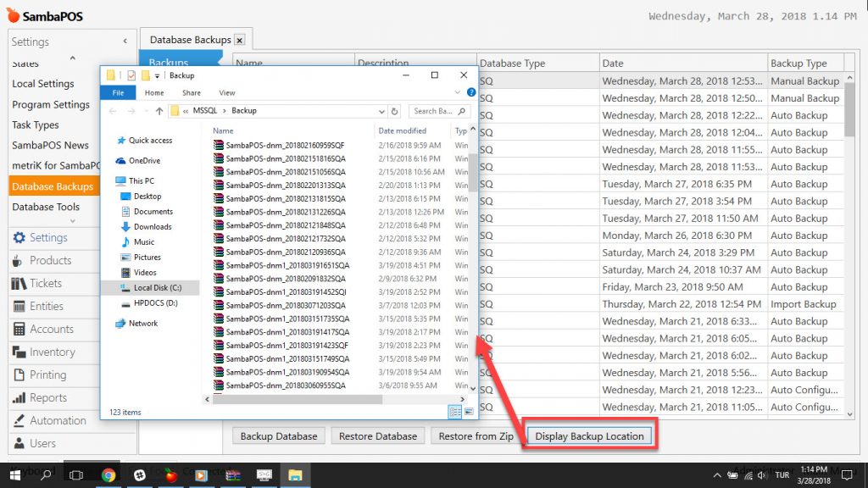Open Task View on the taskbar
Viewport: 868px width, 488px height.
pos(76,474)
